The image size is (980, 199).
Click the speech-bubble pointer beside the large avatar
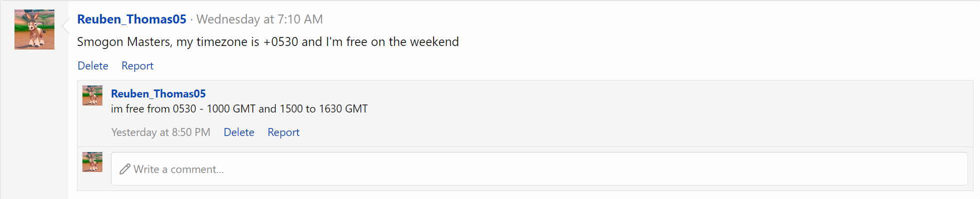65,26
